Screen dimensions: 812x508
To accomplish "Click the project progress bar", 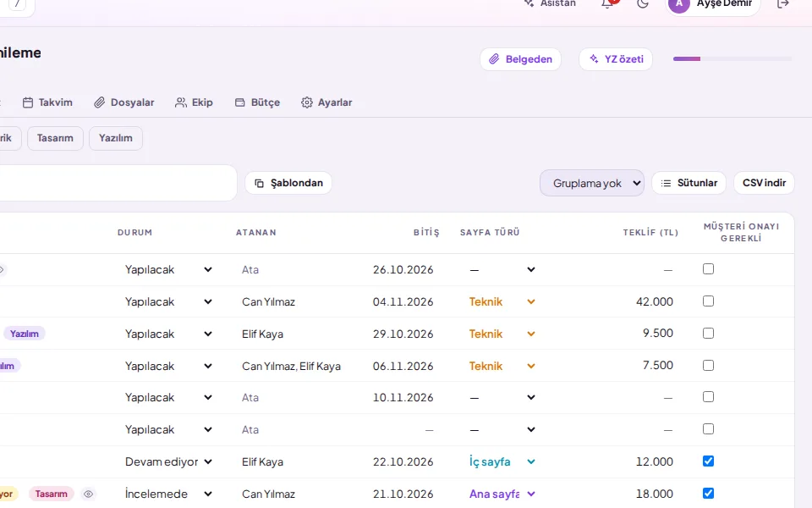I will point(732,59).
